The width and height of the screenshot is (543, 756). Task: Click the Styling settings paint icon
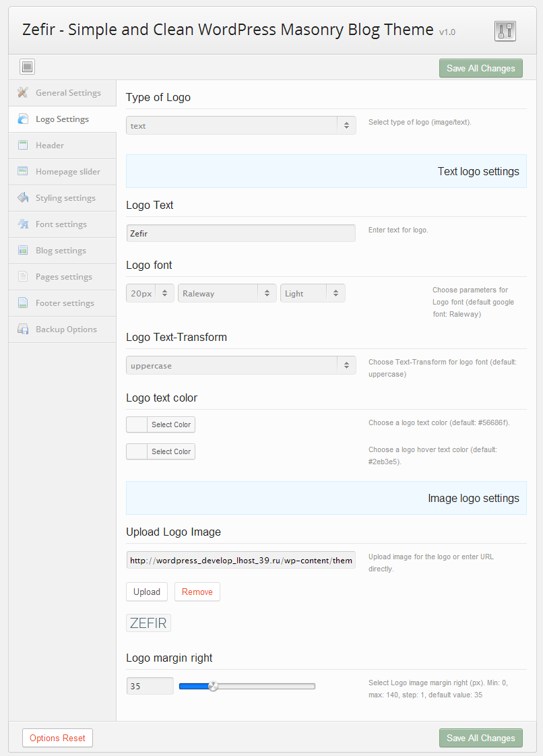click(x=23, y=198)
